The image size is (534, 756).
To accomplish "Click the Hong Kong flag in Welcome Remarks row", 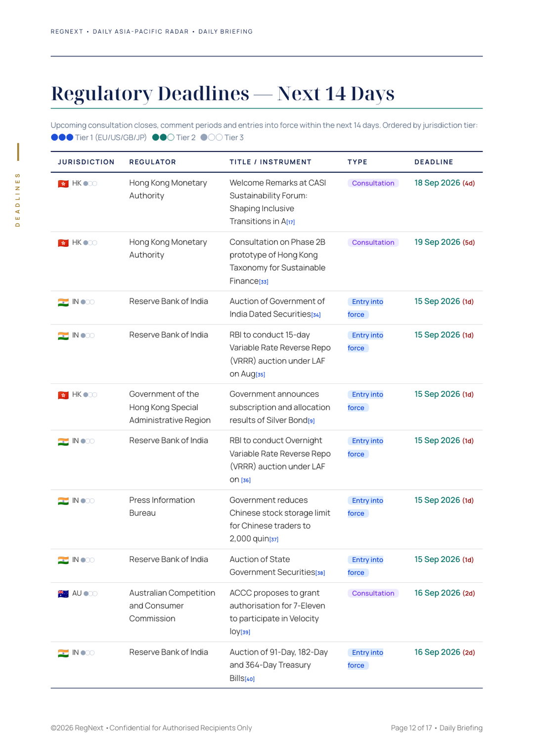I will [x=63, y=184].
